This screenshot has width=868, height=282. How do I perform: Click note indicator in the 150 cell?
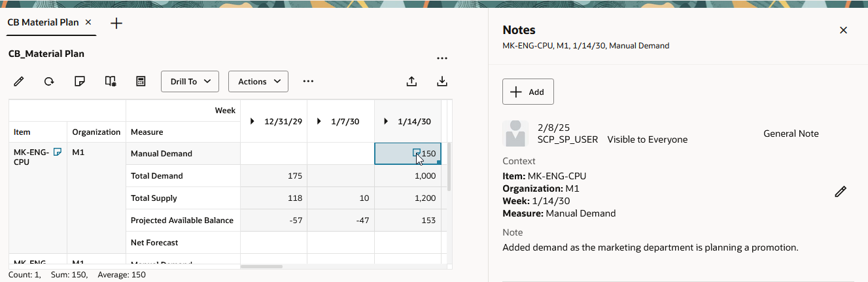417,152
